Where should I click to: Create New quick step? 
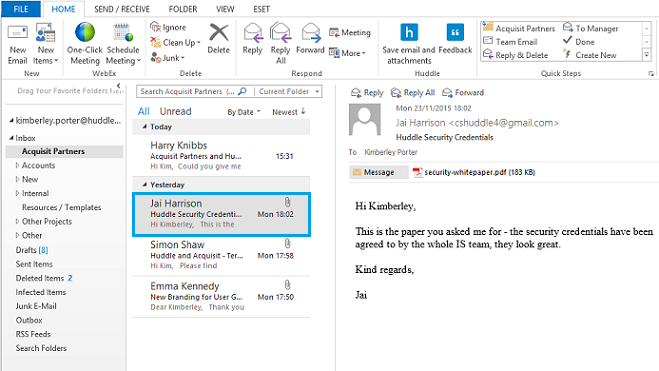[x=590, y=55]
